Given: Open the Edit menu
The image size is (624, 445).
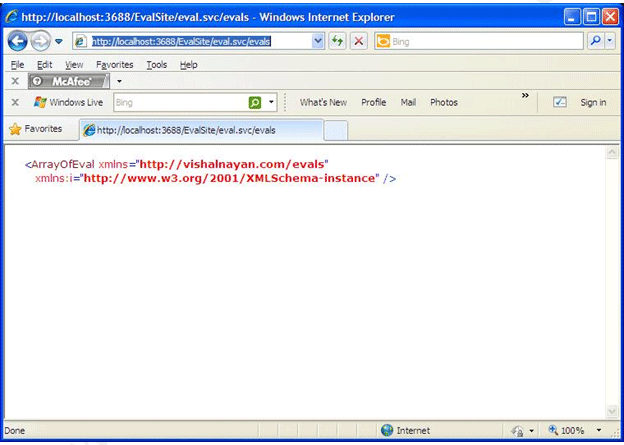Looking at the screenshot, I should (45, 64).
